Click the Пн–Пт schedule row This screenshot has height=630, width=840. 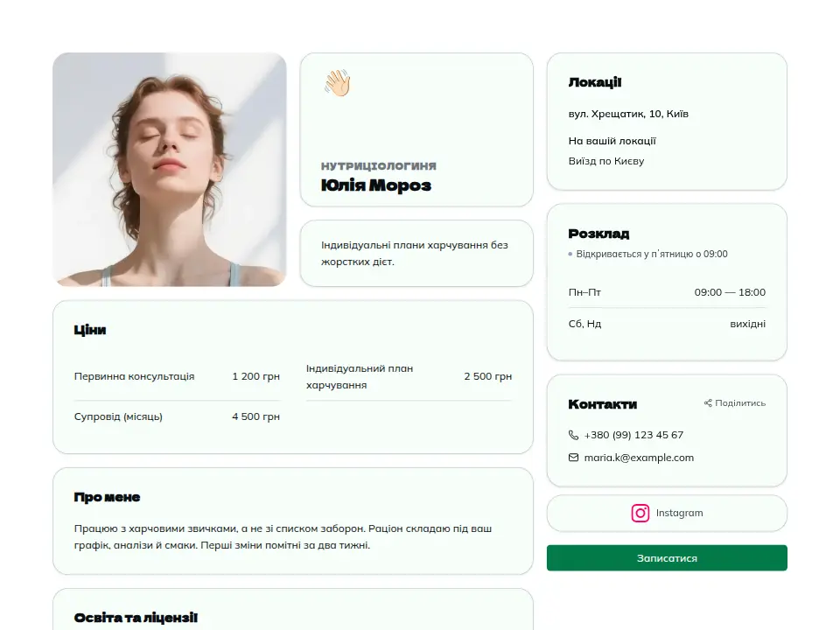[667, 292]
